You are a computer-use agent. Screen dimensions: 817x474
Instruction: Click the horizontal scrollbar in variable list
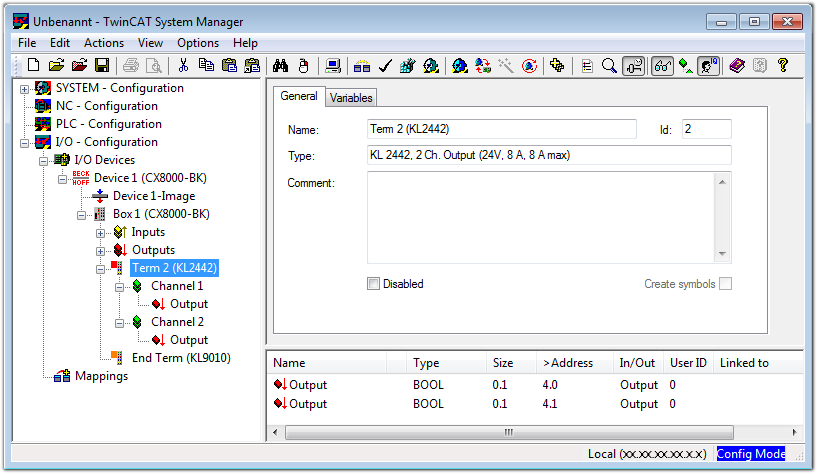pyautogui.click(x=509, y=432)
